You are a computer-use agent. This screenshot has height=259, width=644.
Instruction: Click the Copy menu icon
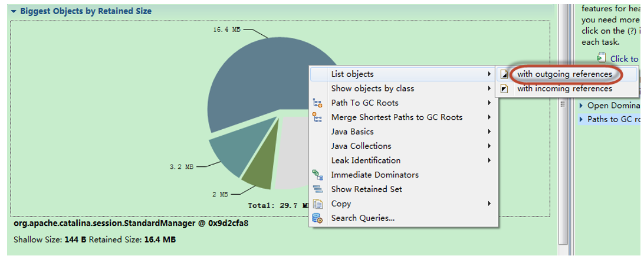click(318, 204)
